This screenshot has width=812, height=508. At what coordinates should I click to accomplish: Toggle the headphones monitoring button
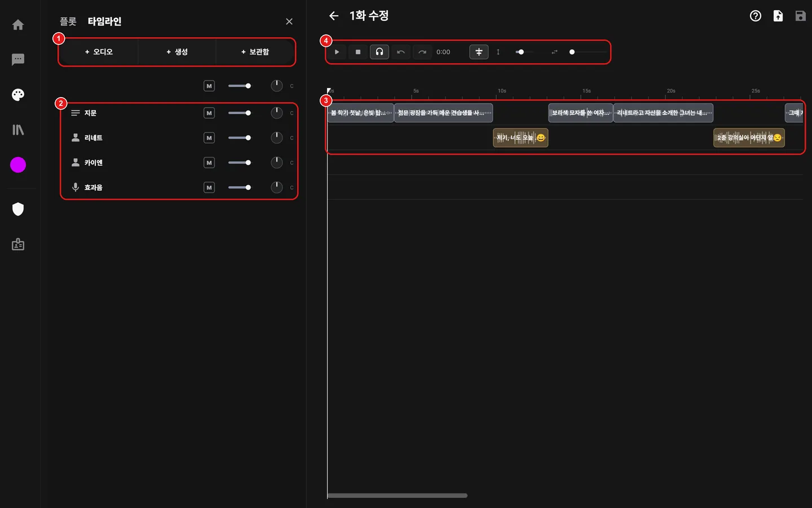(379, 52)
